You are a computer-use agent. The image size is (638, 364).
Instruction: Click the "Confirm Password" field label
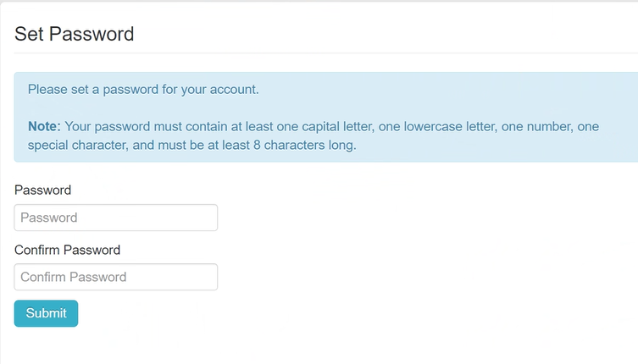(67, 250)
